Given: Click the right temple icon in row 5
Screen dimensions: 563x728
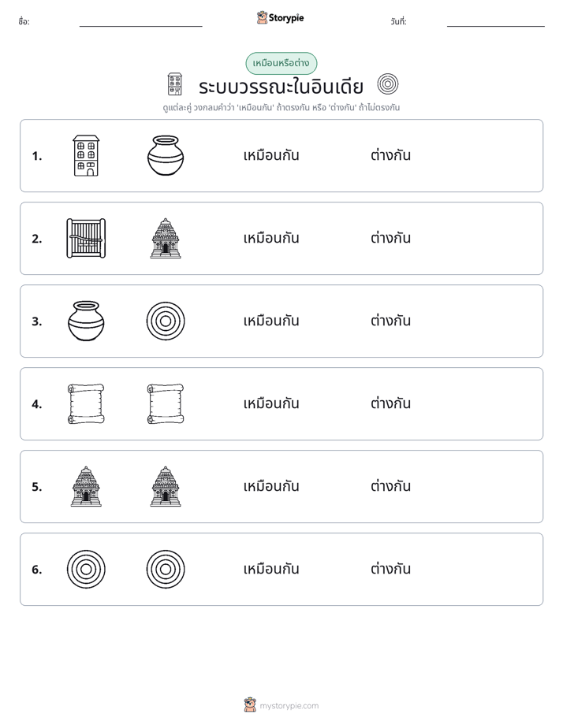Looking at the screenshot, I should 166,486.
